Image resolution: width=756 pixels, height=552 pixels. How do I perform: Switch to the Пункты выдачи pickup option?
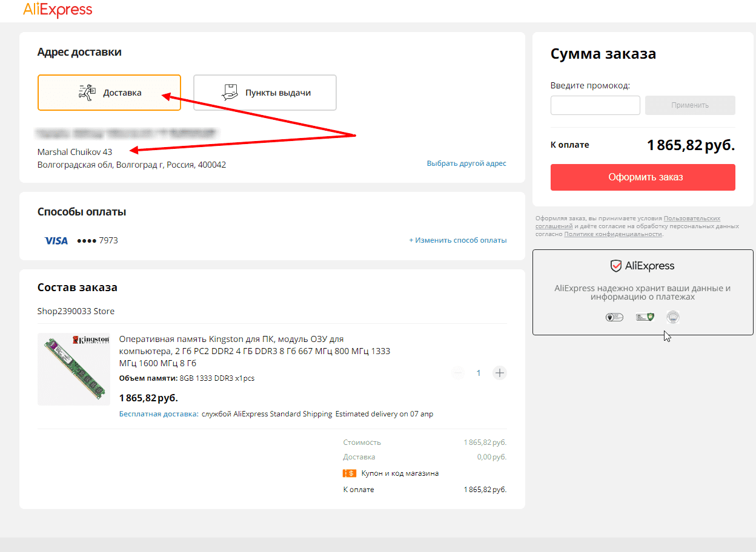[x=265, y=93]
